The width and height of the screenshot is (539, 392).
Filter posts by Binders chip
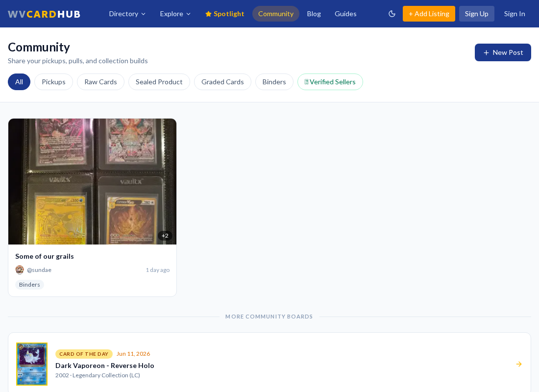[x=274, y=82]
